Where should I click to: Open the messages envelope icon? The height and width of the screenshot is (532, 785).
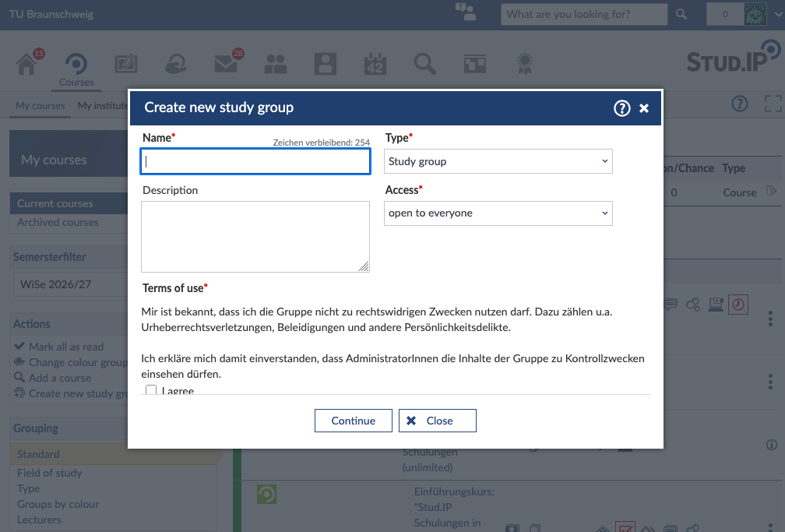pyautogui.click(x=226, y=64)
